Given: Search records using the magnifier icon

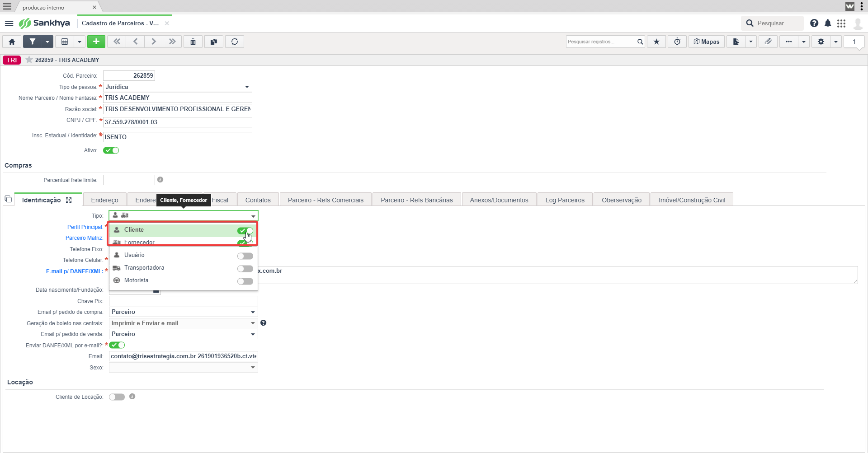Looking at the screenshot, I should click(x=640, y=42).
